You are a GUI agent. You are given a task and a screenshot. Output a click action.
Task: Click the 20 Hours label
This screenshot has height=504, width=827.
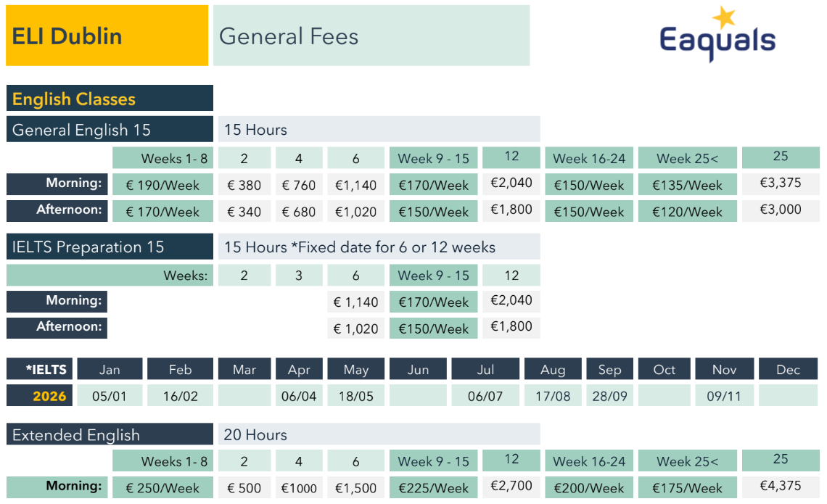(x=255, y=435)
